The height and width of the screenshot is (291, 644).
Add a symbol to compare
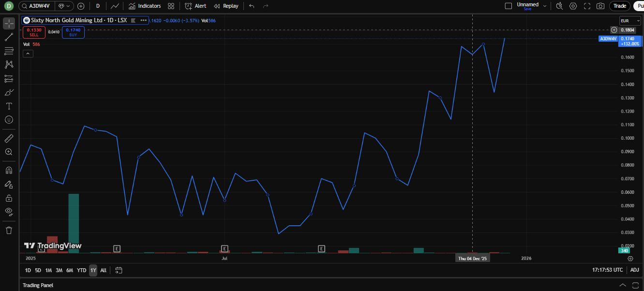click(x=81, y=6)
